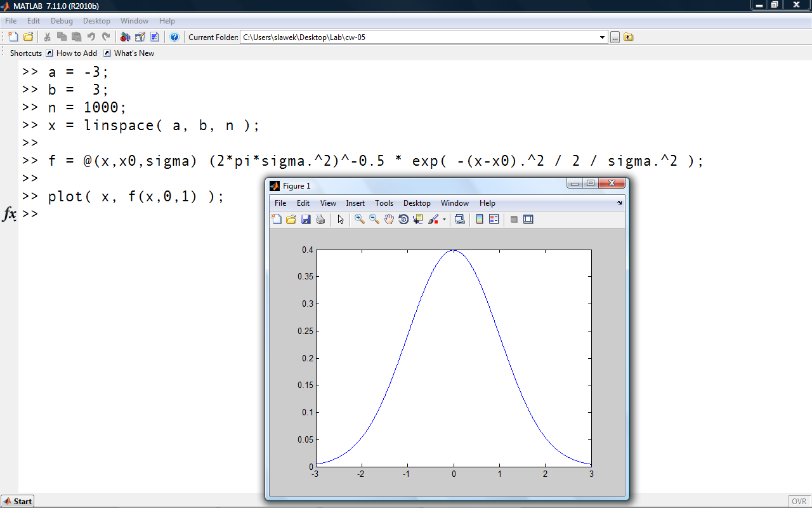The width and height of the screenshot is (812, 508).
Task: Click the fx function browser icon
Action: (x=10, y=214)
